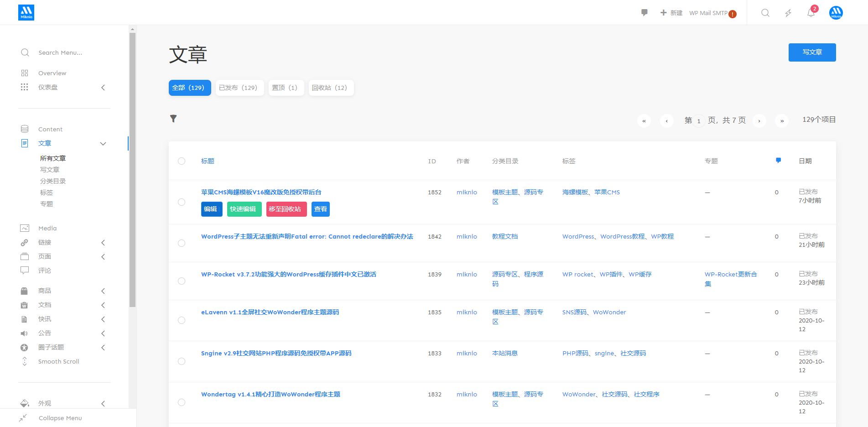Select the Media sidebar icon
This screenshot has width=868, height=427.
point(25,228)
